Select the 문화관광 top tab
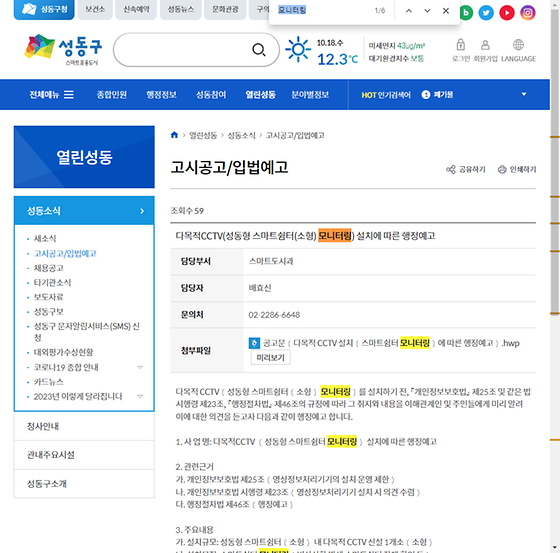 coord(225,9)
